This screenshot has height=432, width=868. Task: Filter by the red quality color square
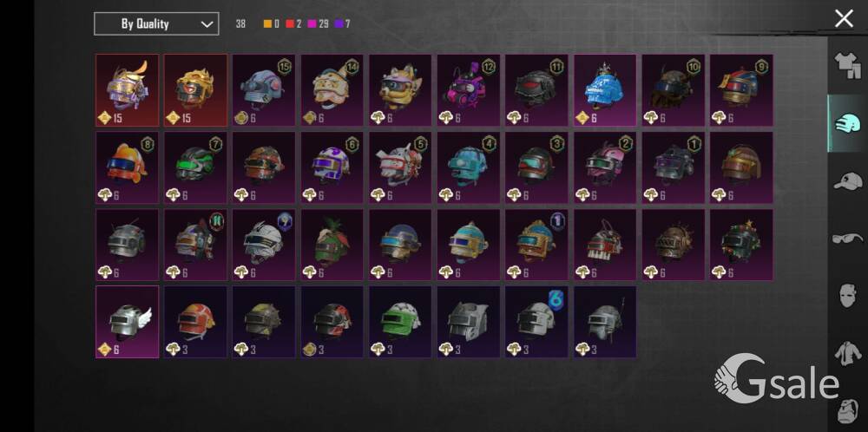click(290, 23)
